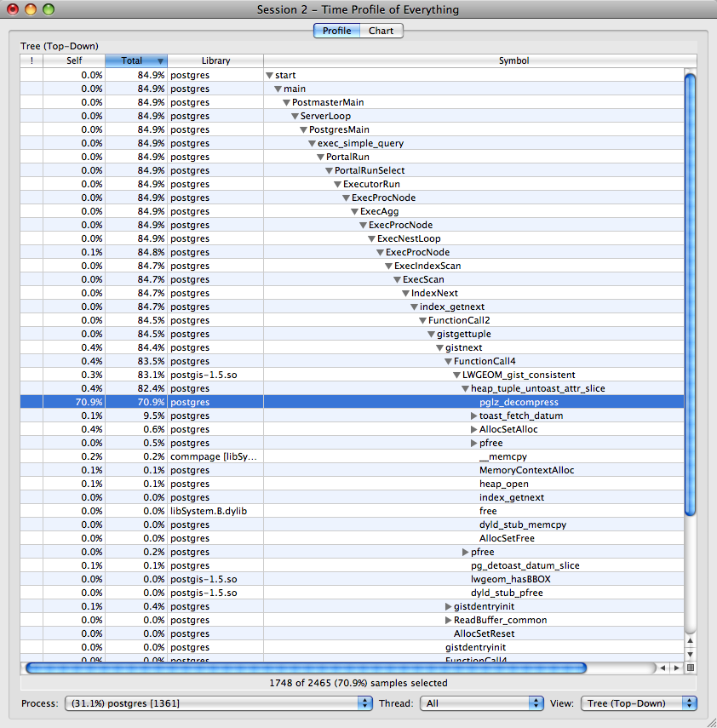Select the Profile tab

336,31
